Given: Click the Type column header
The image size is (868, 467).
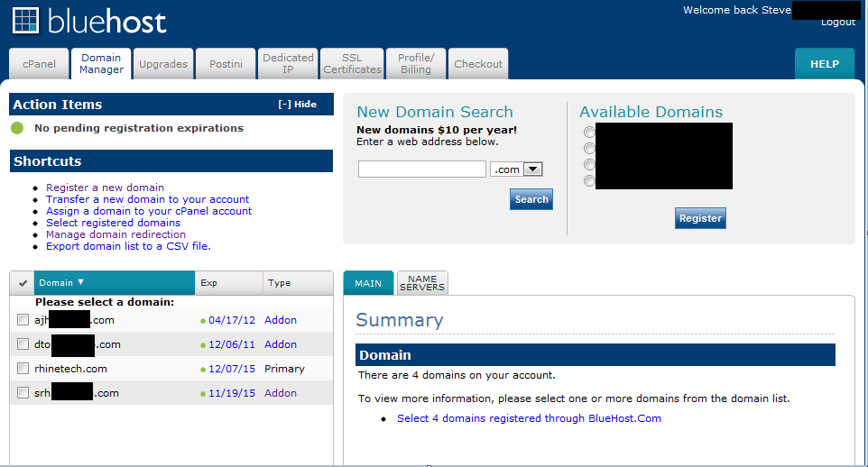Looking at the screenshot, I should pyautogui.click(x=298, y=283).
